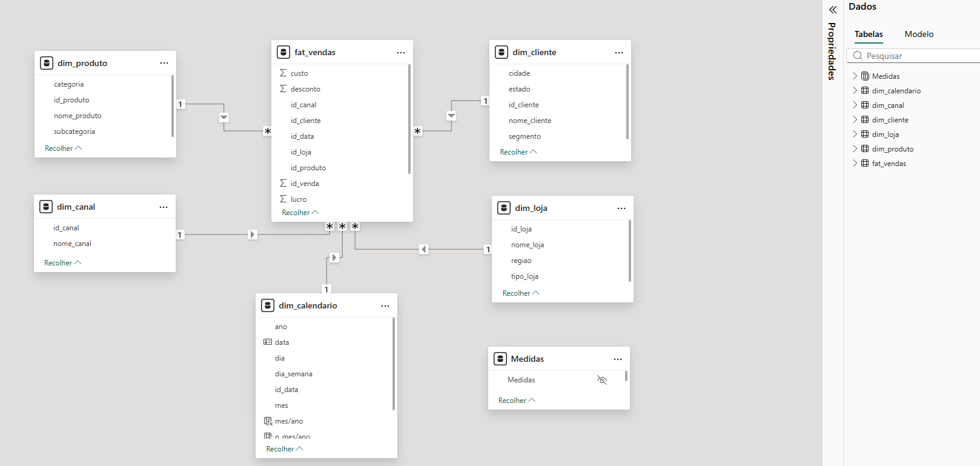
Task: Select the tipo_loja field in dim_loja
Action: [525, 276]
